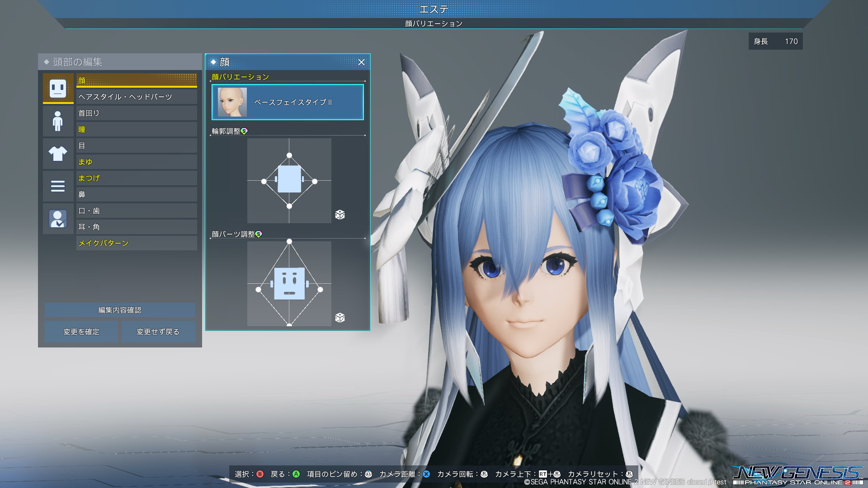
Task: Click the 項目のピン留め button hint
Action: [340, 474]
